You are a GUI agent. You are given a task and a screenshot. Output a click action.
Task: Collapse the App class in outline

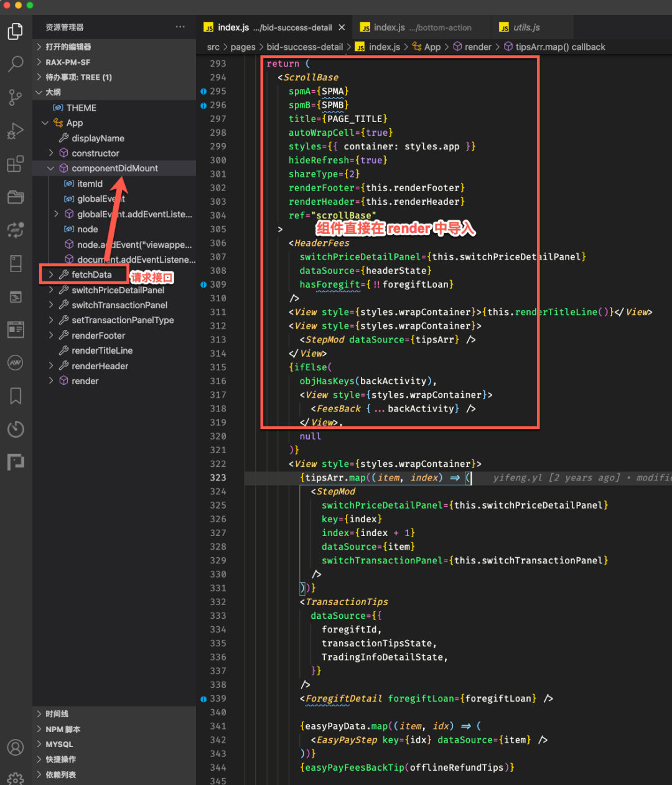[x=45, y=123]
